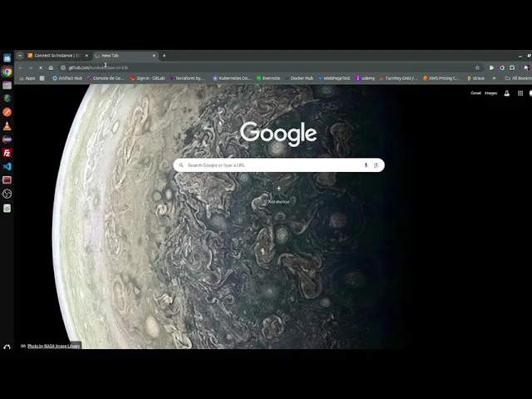This screenshot has width=532, height=399.
Task: Open the Images link on Google page
Action: [x=490, y=93]
